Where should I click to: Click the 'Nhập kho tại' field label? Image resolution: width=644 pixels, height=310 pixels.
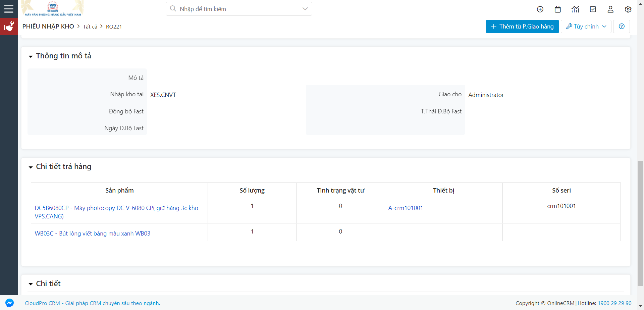pos(127,94)
